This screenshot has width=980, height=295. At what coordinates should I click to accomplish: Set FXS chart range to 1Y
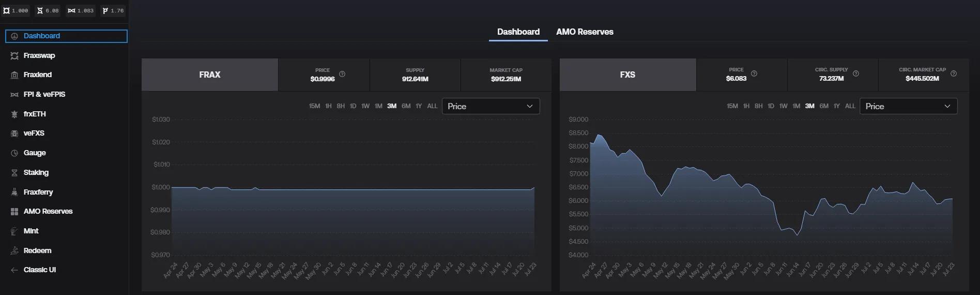tap(837, 106)
